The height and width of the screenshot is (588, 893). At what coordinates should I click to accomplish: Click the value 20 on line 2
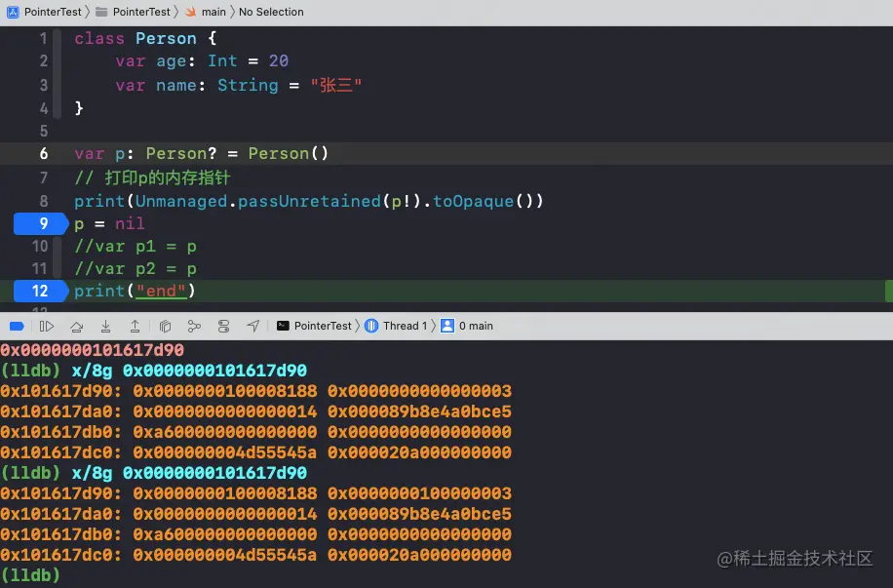point(279,61)
